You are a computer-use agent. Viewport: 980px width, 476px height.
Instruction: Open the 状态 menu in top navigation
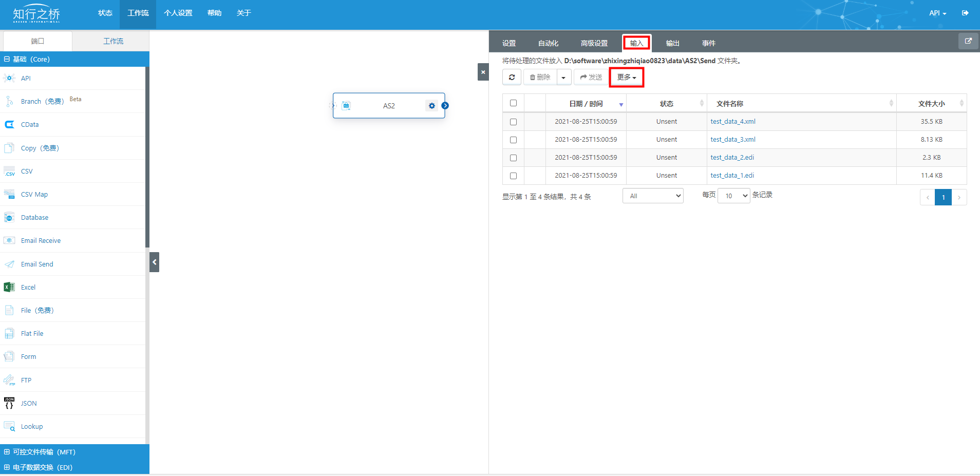[105, 13]
